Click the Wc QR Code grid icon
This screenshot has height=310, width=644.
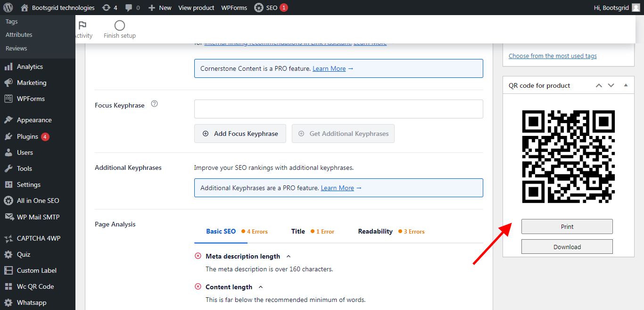[8, 287]
